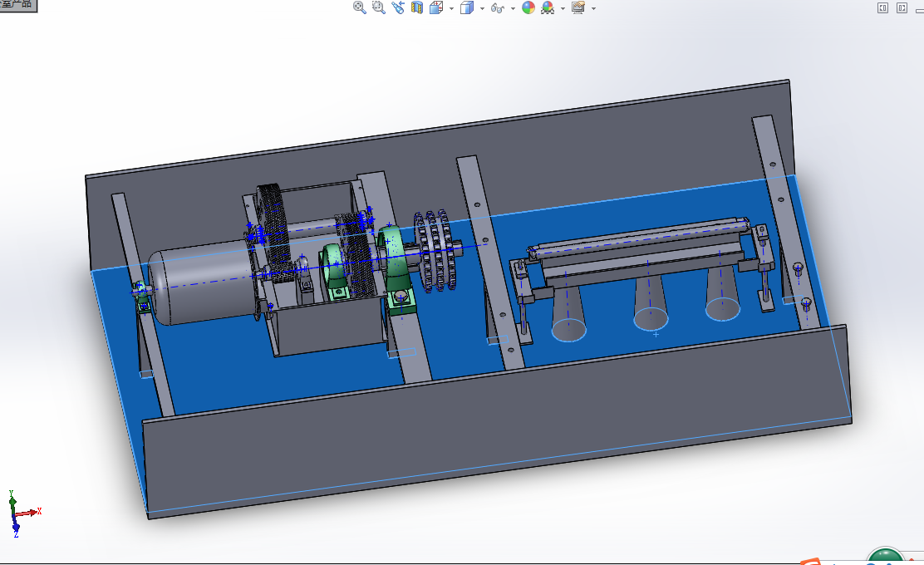This screenshot has width=924, height=565.
Task: Open the View Orientation cube icon
Action: pyautogui.click(x=437, y=7)
